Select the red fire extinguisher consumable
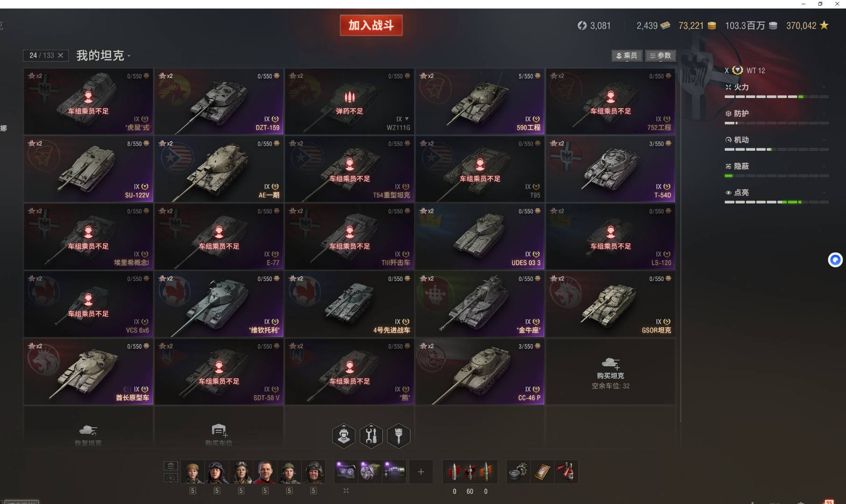Screen dimensions: 846x504 (566, 472)
